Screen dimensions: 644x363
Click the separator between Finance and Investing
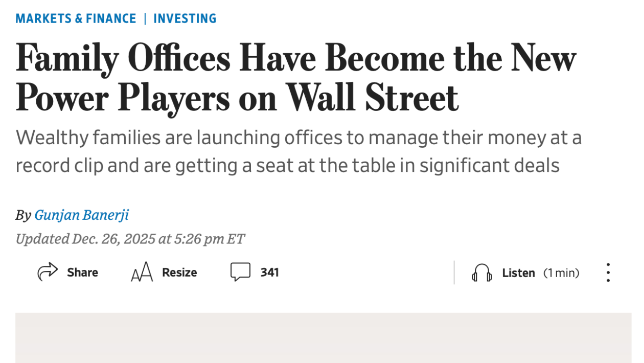click(145, 19)
